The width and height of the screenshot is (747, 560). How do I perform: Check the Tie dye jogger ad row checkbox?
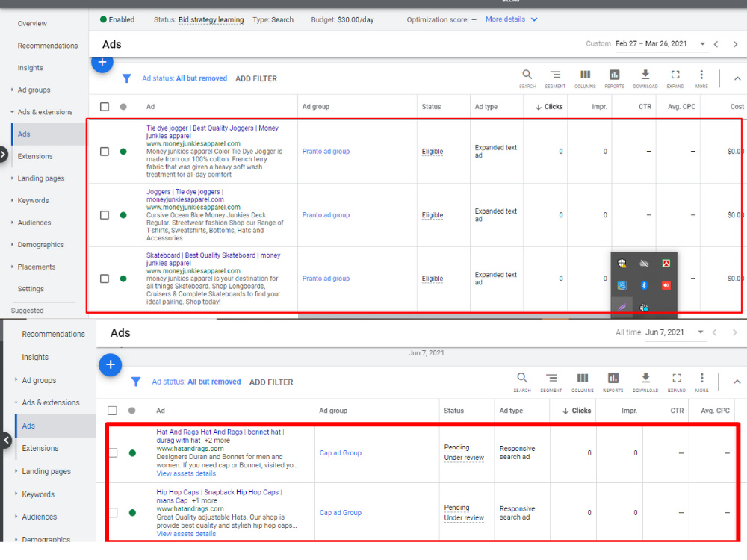tap(105, 152)
